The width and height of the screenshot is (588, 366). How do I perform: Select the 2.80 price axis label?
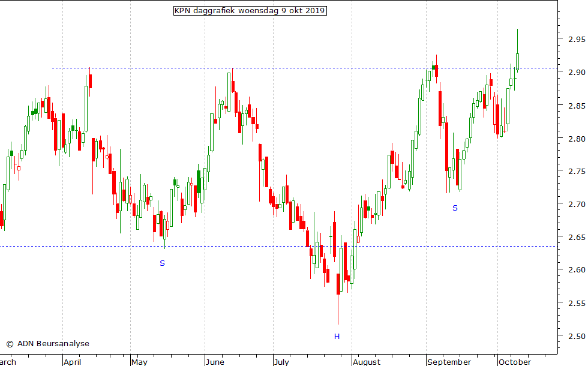click(x=577, y=139)
